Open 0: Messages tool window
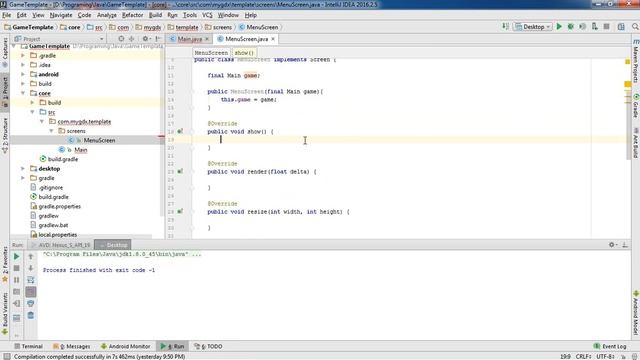The image size is (640, 360). pos(72,346)
